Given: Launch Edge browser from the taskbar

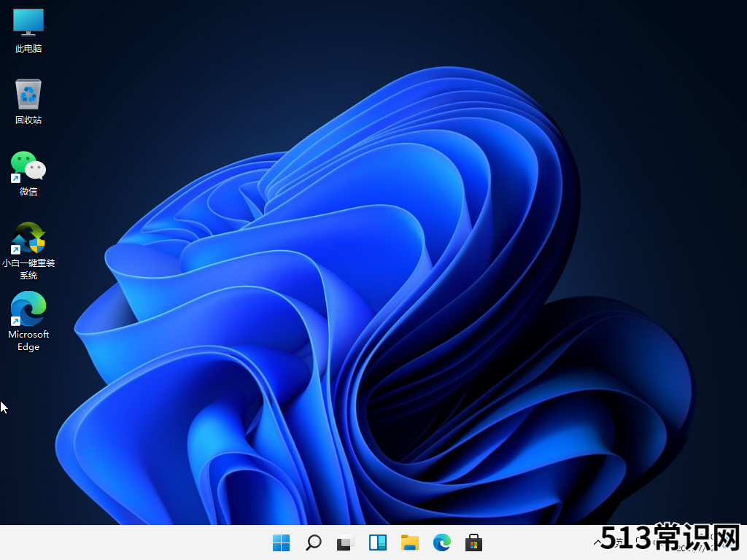Looking at the screenshot, I should click(441, 542).
